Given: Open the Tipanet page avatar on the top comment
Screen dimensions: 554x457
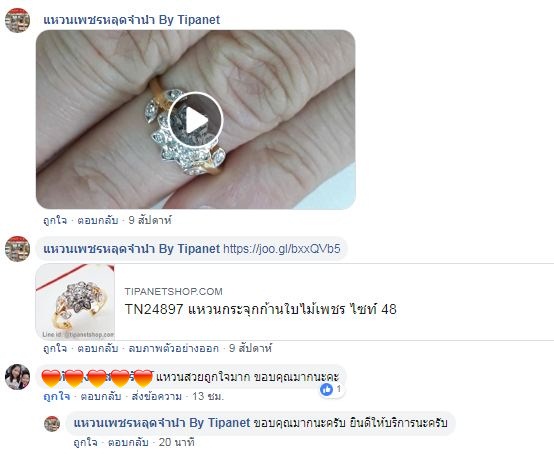Looking at the screenshot, I should coord(17,20).
